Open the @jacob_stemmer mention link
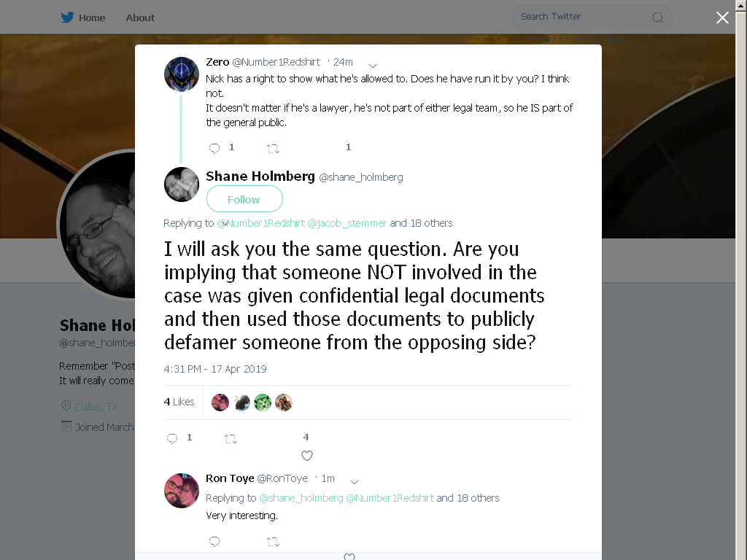The height and width of the screenshot is (560, 747). 347,223
